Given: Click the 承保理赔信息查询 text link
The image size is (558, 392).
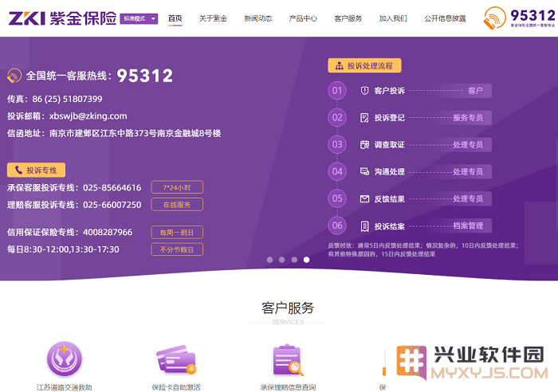Looking at the screenshot, I should tap(288, 387).
